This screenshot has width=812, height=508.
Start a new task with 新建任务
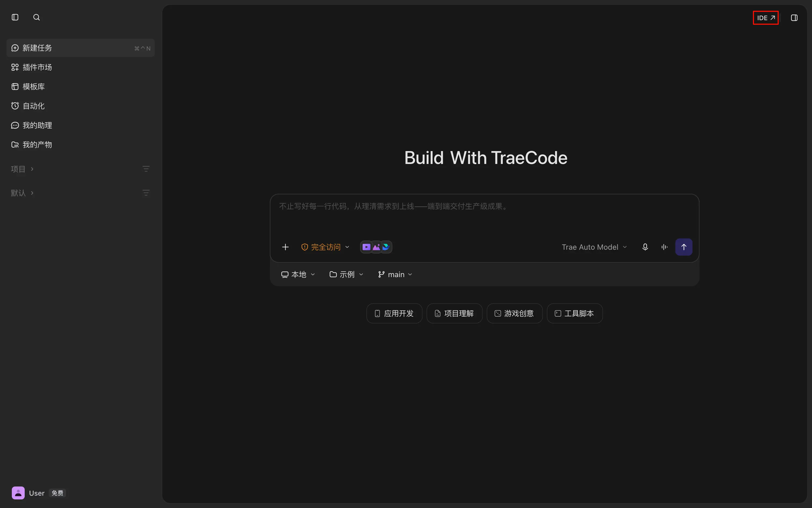81,48
